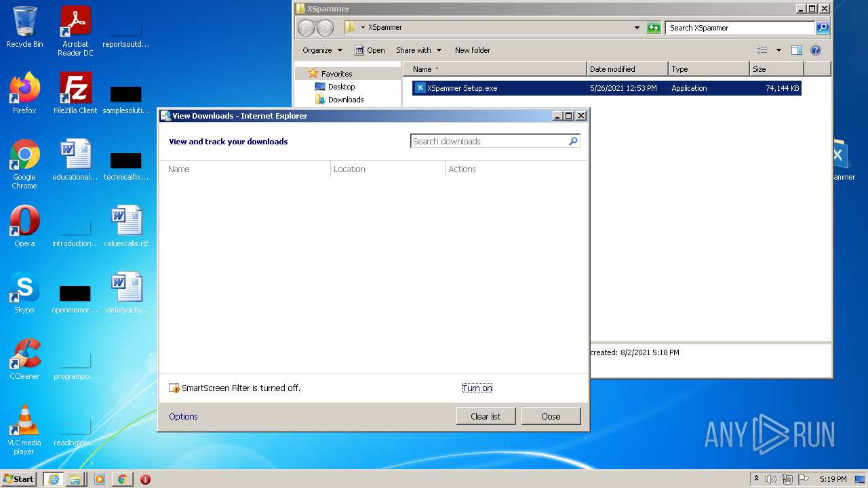Open Skype desktop shortcut
This screenshot has height=488, width=868.
coord(24,293)
